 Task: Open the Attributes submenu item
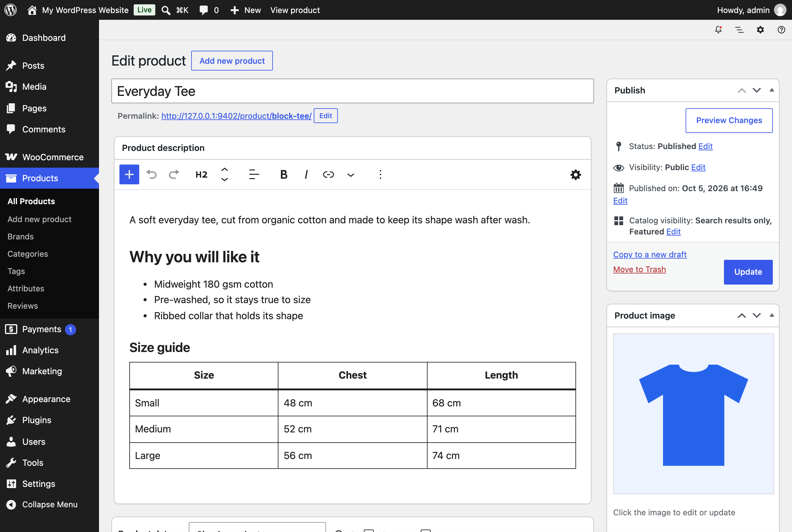(26, 288)
